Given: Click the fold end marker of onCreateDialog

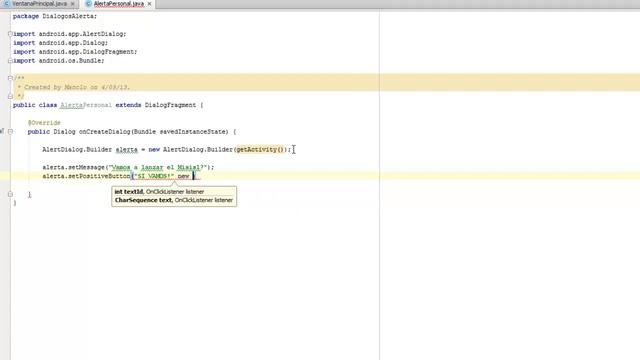Looking at the screenshot, I should pyautogui.click(x=10, y=194).
